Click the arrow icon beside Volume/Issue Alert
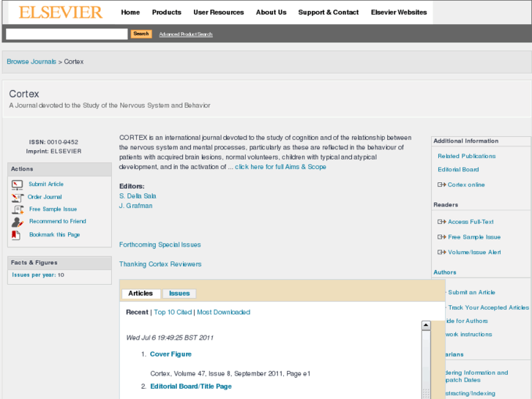The width and height of the screenshot is (532, 399). 441,253
